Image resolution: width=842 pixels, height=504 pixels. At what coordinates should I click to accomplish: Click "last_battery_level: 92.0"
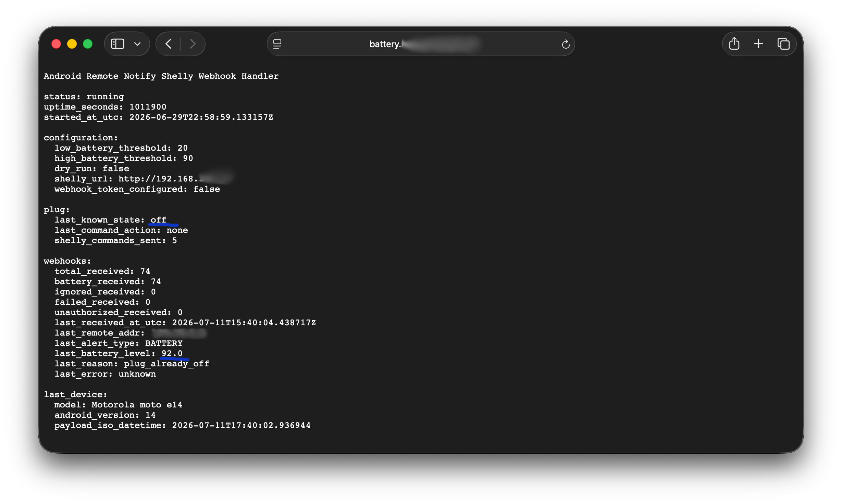click(119, 353)
